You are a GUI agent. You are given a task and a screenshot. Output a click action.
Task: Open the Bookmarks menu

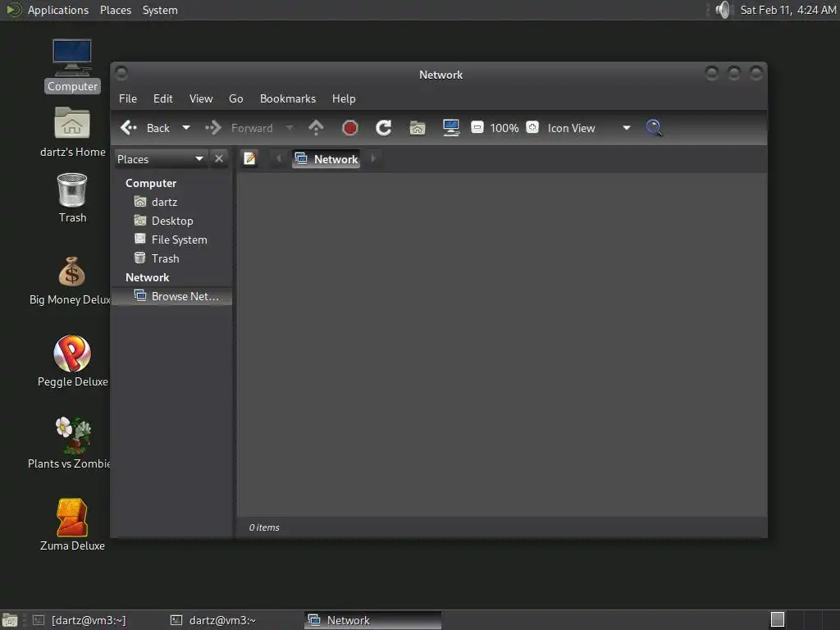[288, 98]
